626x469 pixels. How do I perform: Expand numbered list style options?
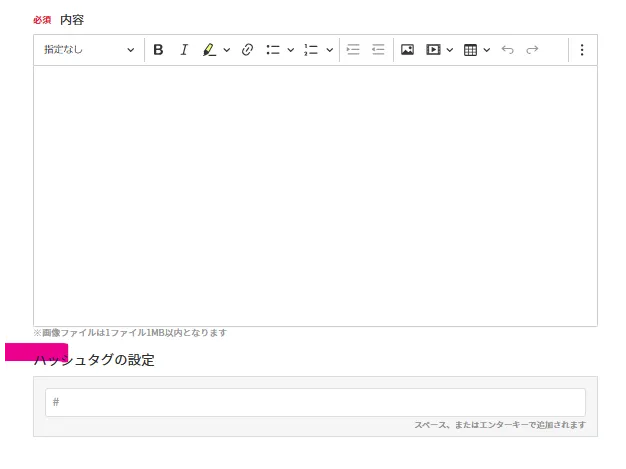tap(330, 50)
